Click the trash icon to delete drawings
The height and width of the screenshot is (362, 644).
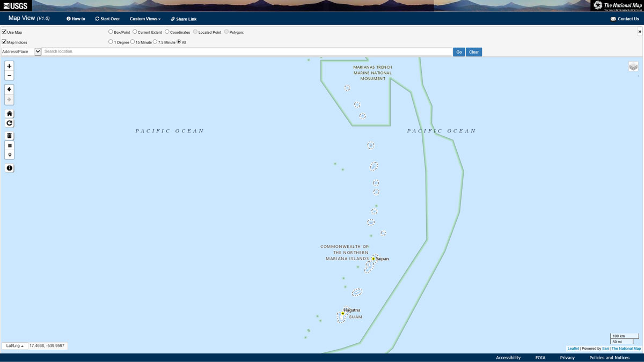tap(9, 136)
